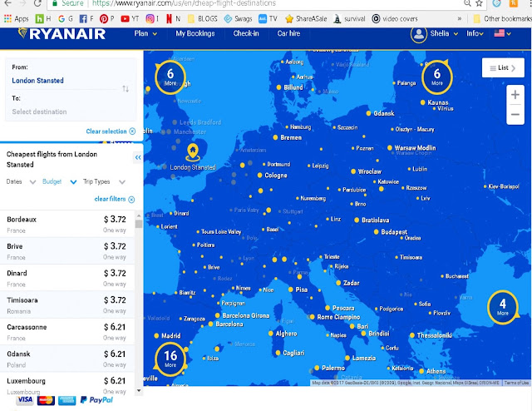
Task: Switch to List view button
Action: click(x=503, y=68)
